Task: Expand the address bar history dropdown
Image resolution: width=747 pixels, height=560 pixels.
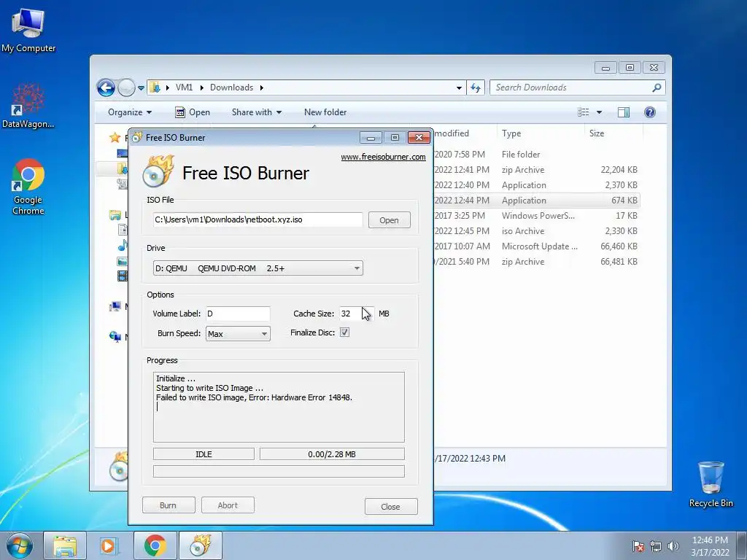Action: [x=459, y=87]
